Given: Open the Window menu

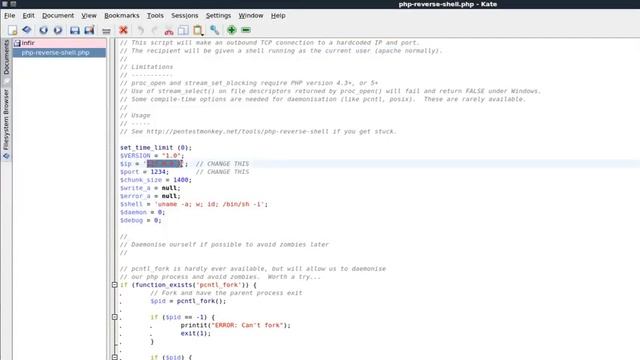Looking at the screenshot, I should click(251, 16).
